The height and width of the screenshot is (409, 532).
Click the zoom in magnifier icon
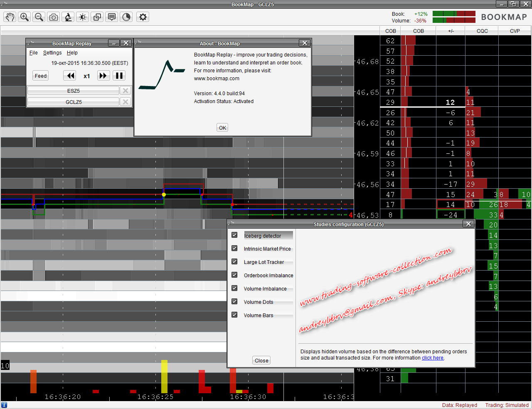(25, 17)
